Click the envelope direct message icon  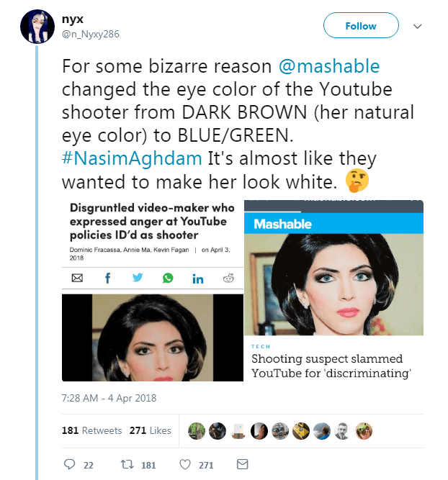(x=242, y=465)
